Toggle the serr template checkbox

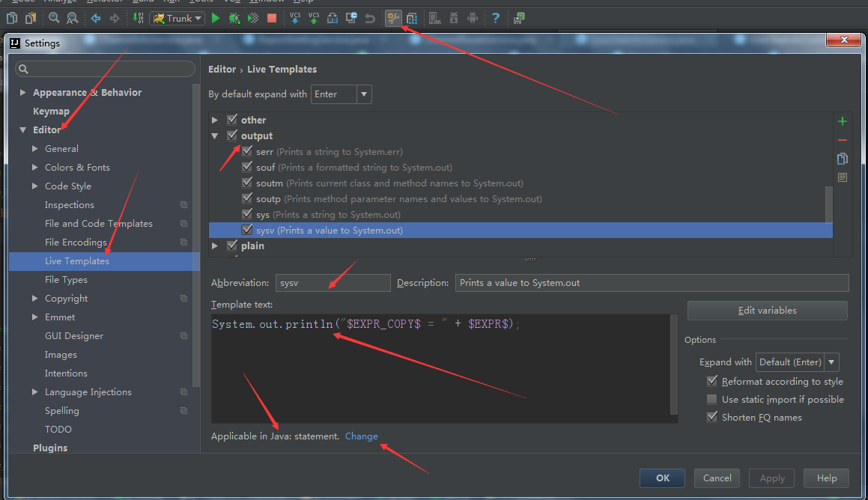(x=247, y=150)
